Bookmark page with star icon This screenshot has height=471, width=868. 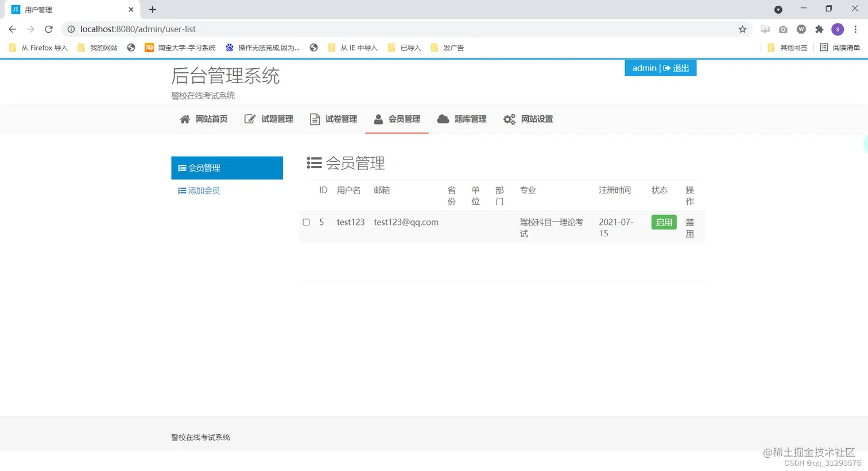[742, 29]
